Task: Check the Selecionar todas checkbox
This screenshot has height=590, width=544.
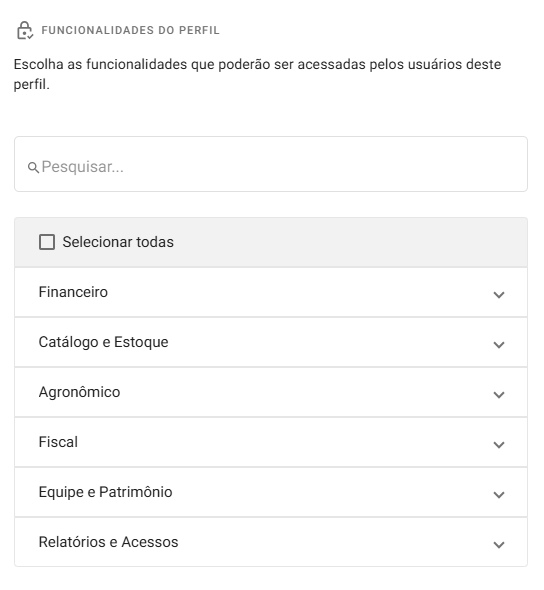Action: point(47,242)
